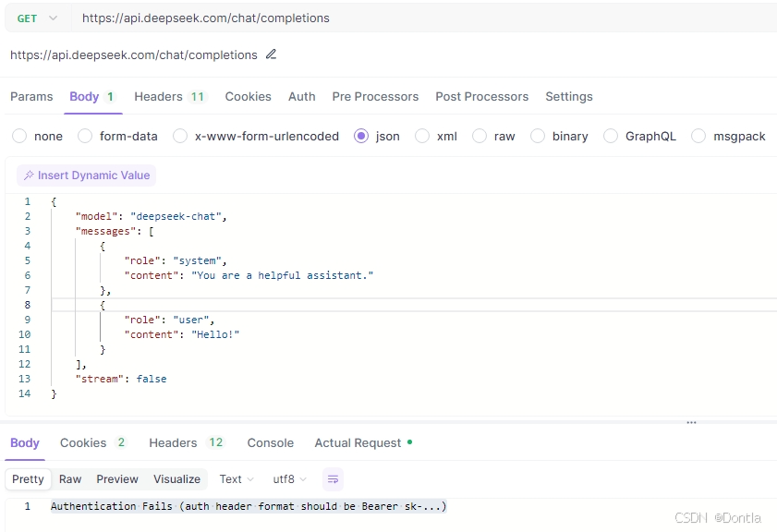Click the Insert Dynamic Value button
The width and height of the screenshot is (777, 532).
(86, 175)
